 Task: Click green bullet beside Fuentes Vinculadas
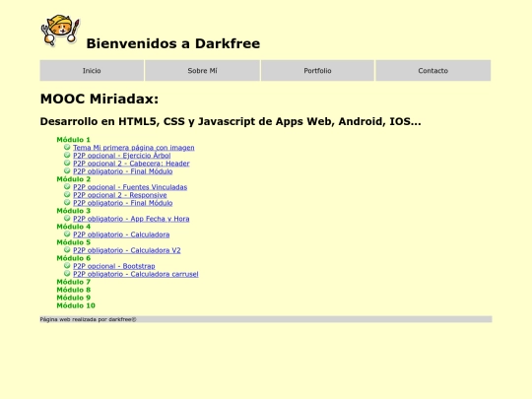click(67, 186)
